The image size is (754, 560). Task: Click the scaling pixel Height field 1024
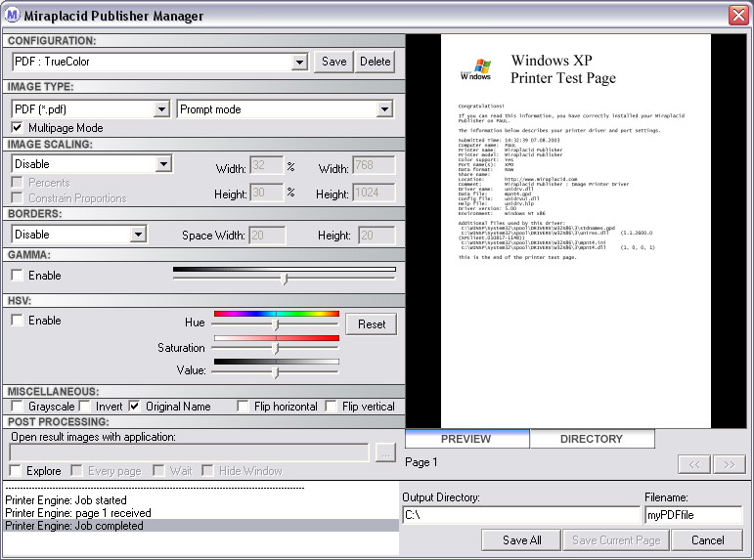pos(375,193)
